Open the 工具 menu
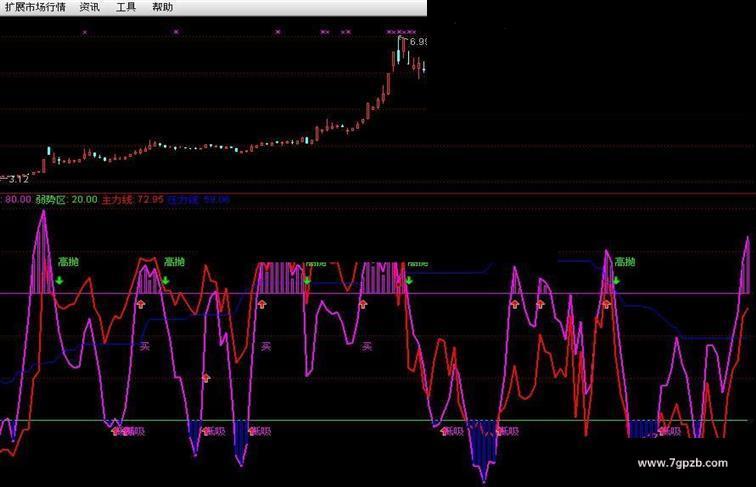The image size is (756, 487). click(126, 7)
